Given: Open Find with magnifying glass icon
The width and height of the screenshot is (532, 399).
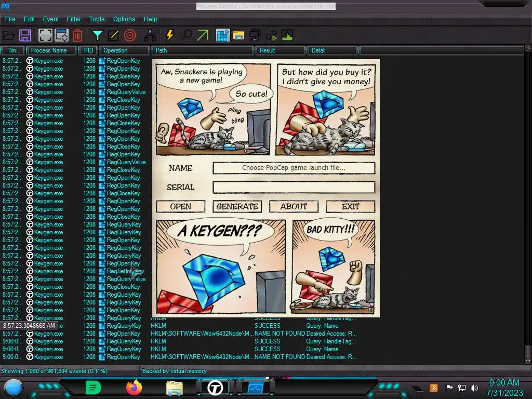Looking at the screenshot, I should point(187,35).
